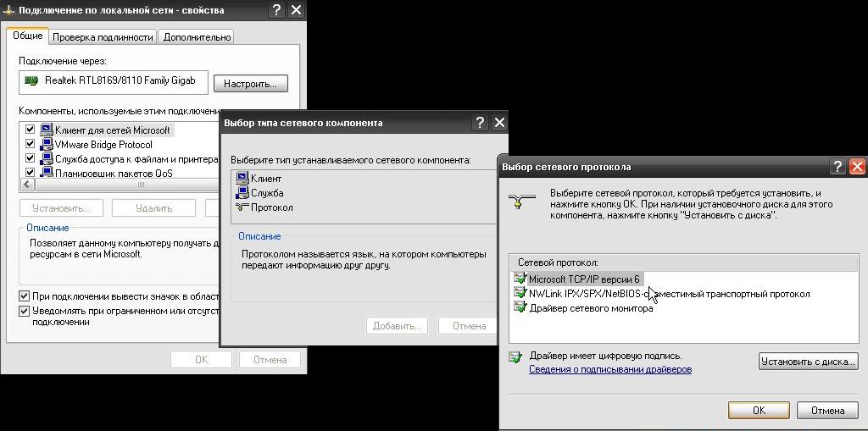Open the driver signing information link
Image resolution: width=868 pixels, height=431 pixels.
pyautogui.click(x=610, y=370)
